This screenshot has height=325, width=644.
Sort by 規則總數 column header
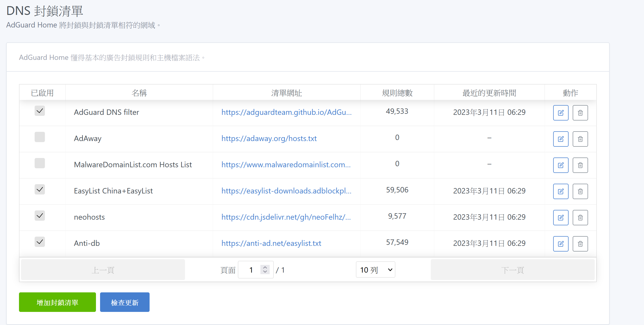(x=397, y=93)
